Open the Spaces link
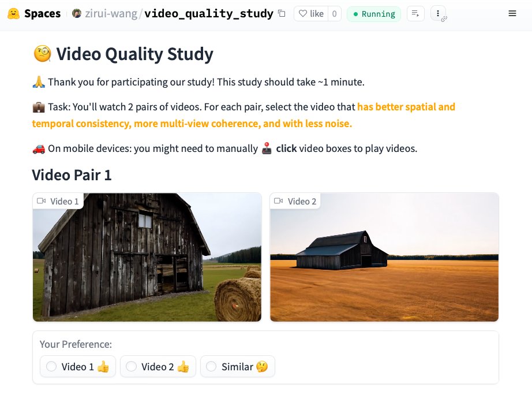 [x=42, y=14]
